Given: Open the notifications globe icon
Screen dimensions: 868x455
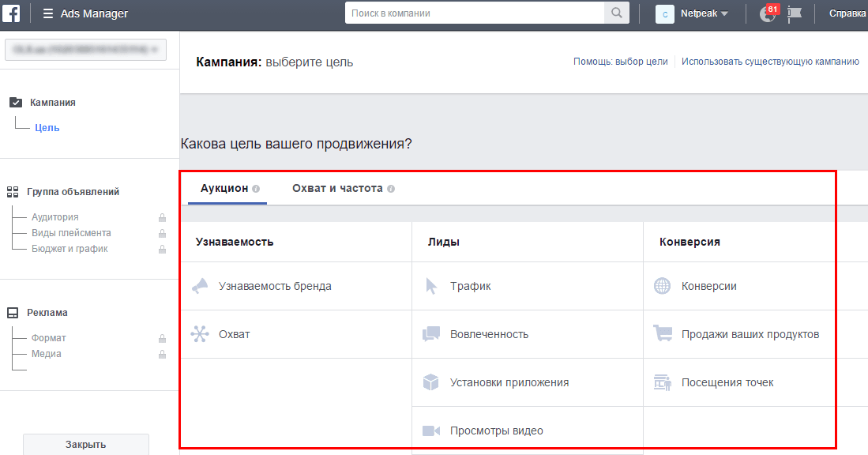Looking at the screenshot, I should tap(767, 14).
